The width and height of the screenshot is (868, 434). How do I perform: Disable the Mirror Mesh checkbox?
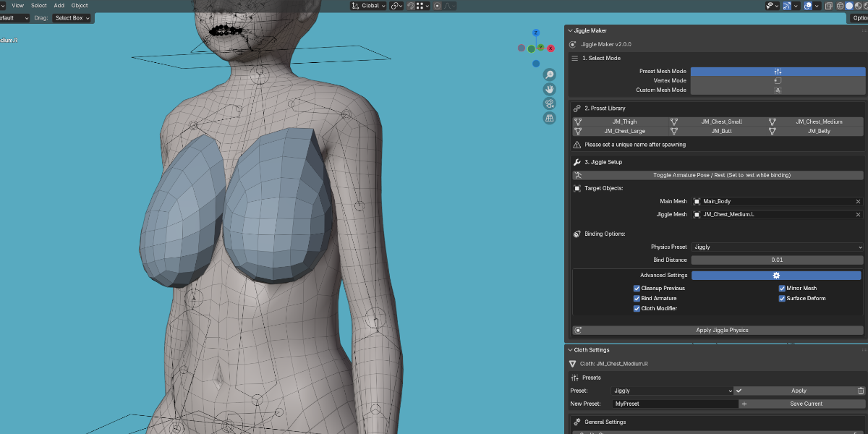click(782, 288)
